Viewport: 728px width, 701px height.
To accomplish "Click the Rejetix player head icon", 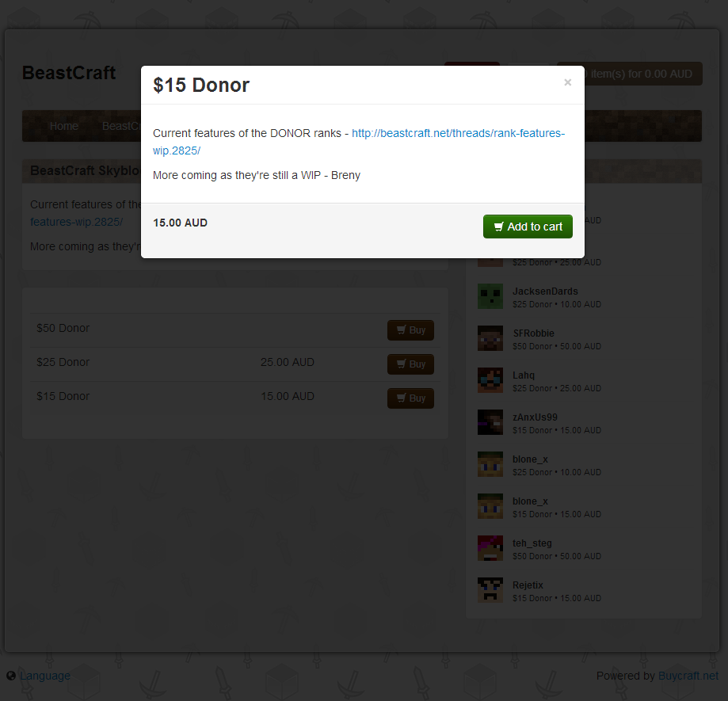I will click(490, 590).
